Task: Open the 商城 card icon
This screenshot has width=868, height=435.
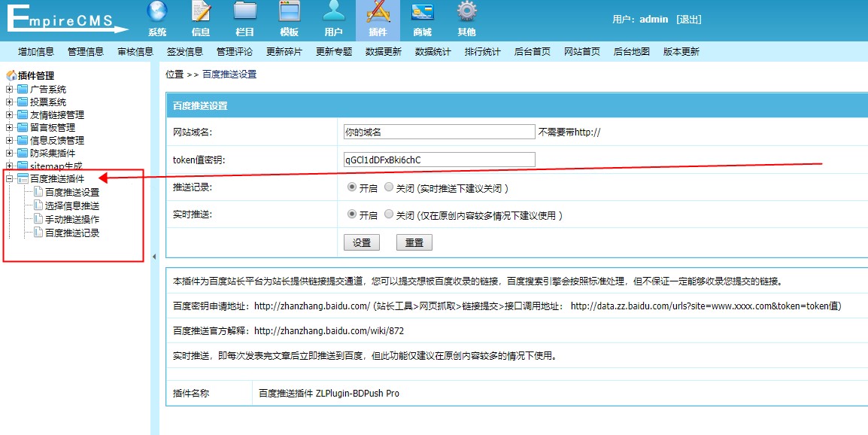Action: tap(423, 12)
